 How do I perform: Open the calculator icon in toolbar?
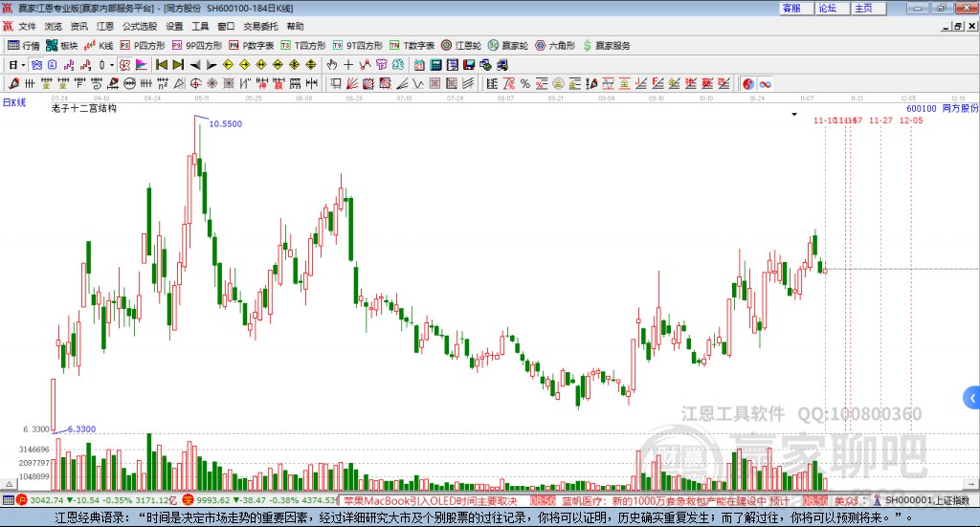pos(435,65)
